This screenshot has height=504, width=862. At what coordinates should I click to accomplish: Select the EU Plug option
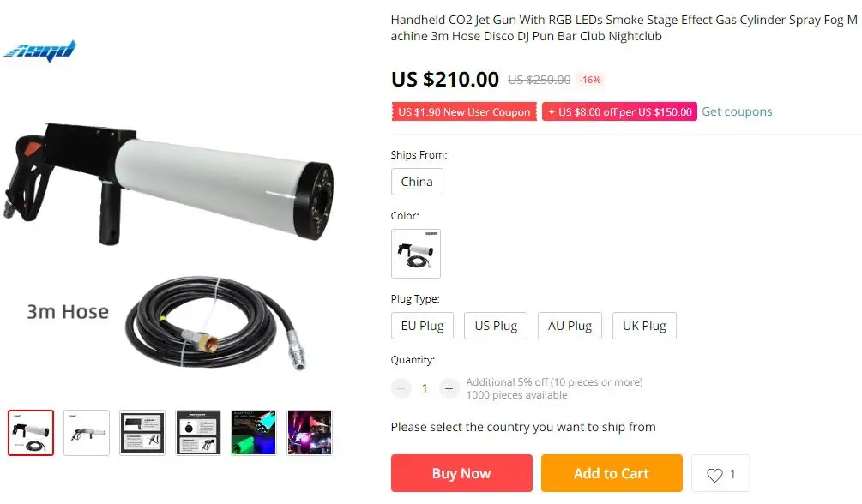[422, 326]
